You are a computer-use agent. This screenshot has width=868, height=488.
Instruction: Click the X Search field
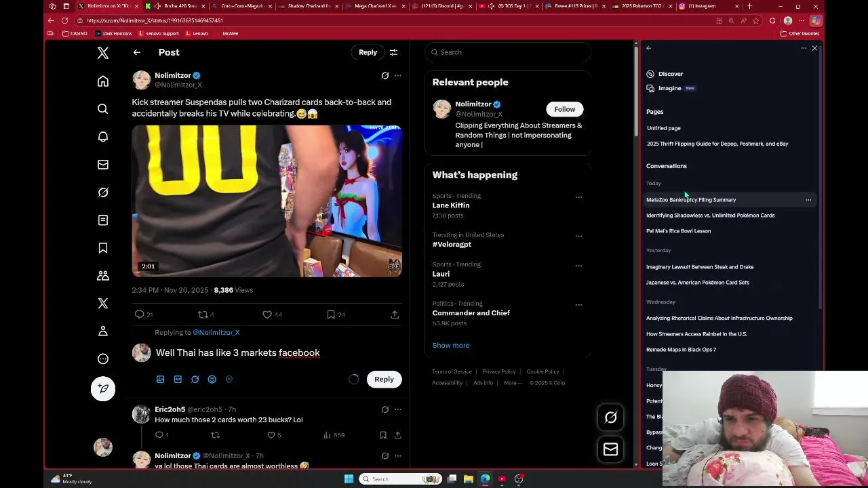pyautogui.click(x=508, y=52)
